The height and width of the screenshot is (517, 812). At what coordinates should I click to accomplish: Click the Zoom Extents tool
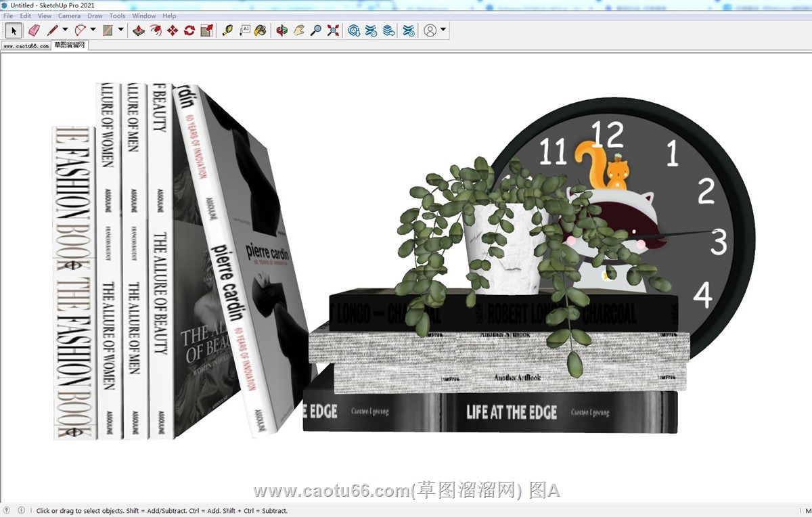[333, 30]
